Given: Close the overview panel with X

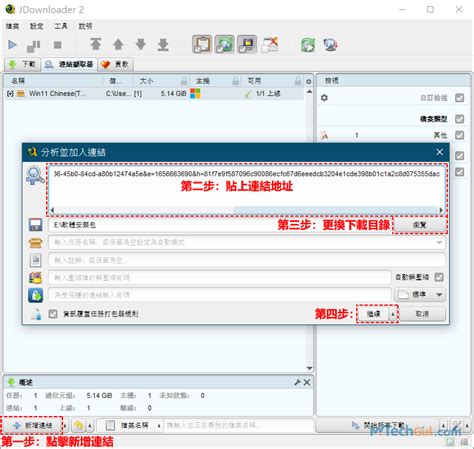Looking at the screenshot, I should point(307,382).
